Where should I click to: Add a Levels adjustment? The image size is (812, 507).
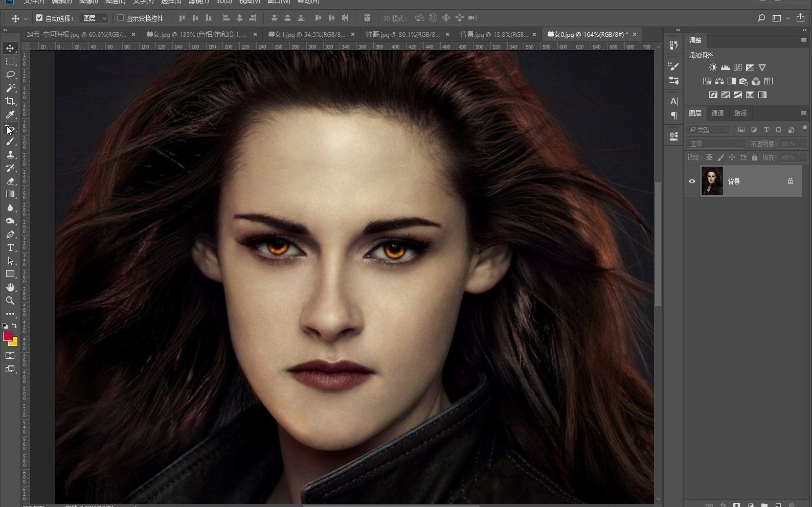pos(725,67)
